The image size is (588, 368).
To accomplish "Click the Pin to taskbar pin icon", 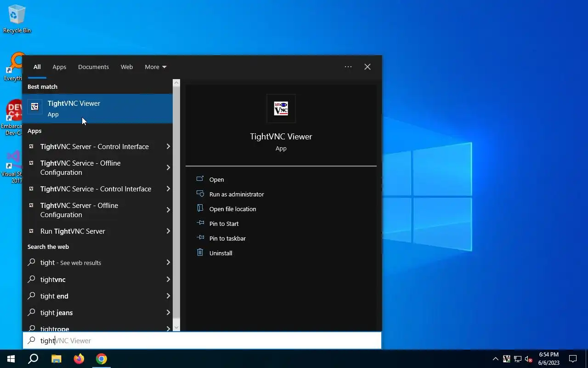I will [200, 238].
